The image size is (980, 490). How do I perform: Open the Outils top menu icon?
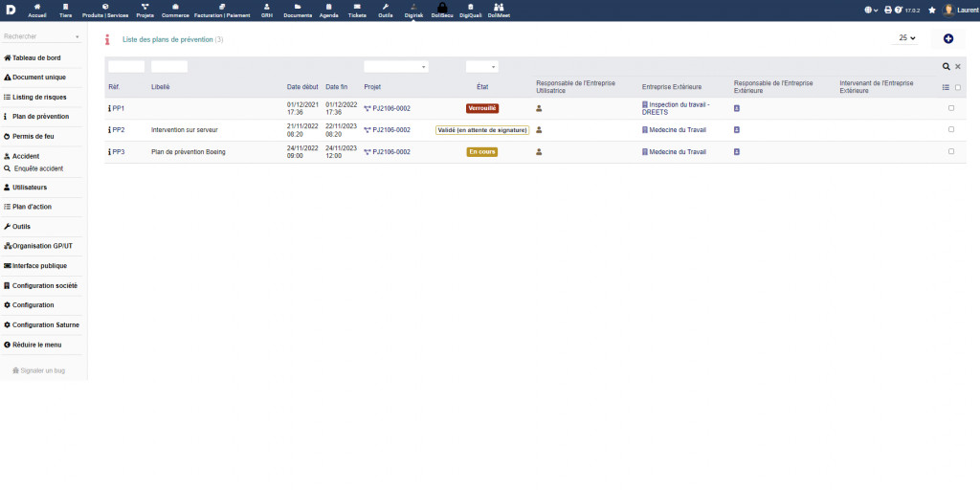tap(386, 7)
